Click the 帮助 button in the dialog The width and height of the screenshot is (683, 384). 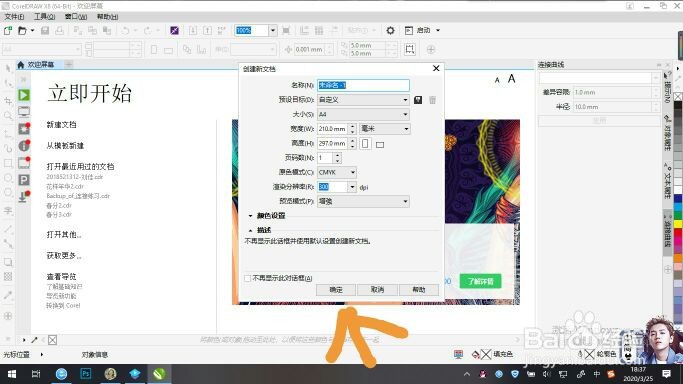click(419, 290)
